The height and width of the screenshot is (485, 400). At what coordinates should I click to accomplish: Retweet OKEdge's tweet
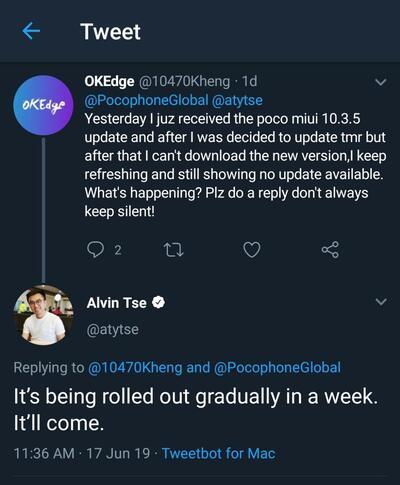[174, 250]
